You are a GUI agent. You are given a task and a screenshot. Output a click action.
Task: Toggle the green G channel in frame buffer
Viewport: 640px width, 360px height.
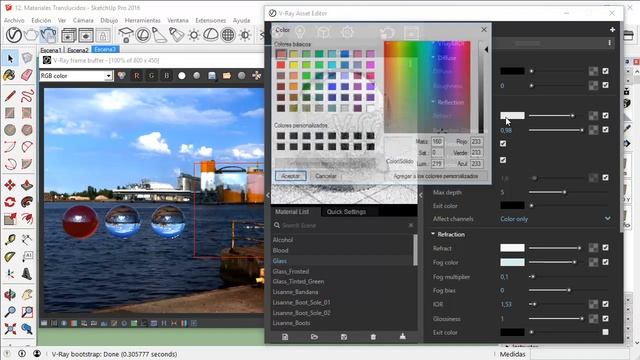(151, 76)
